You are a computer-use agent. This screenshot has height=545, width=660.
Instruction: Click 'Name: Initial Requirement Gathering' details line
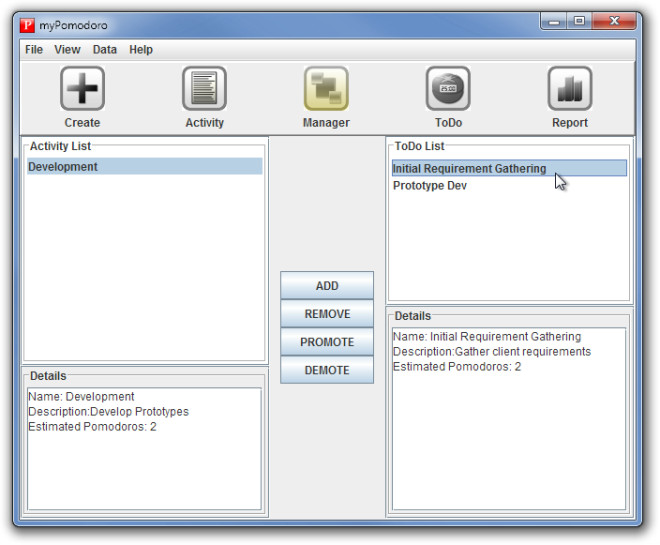point(487,337)
